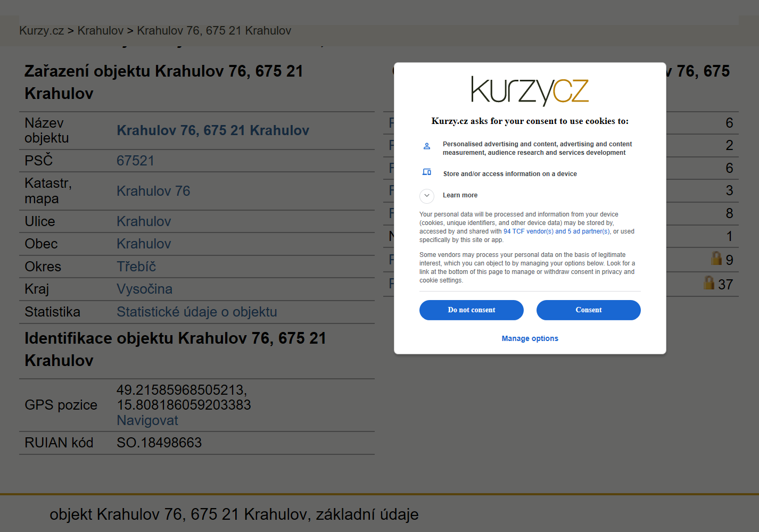Viewport: 759px width, 532px height.
Task: Click the Do not consent button
Action: click(471, 310)
